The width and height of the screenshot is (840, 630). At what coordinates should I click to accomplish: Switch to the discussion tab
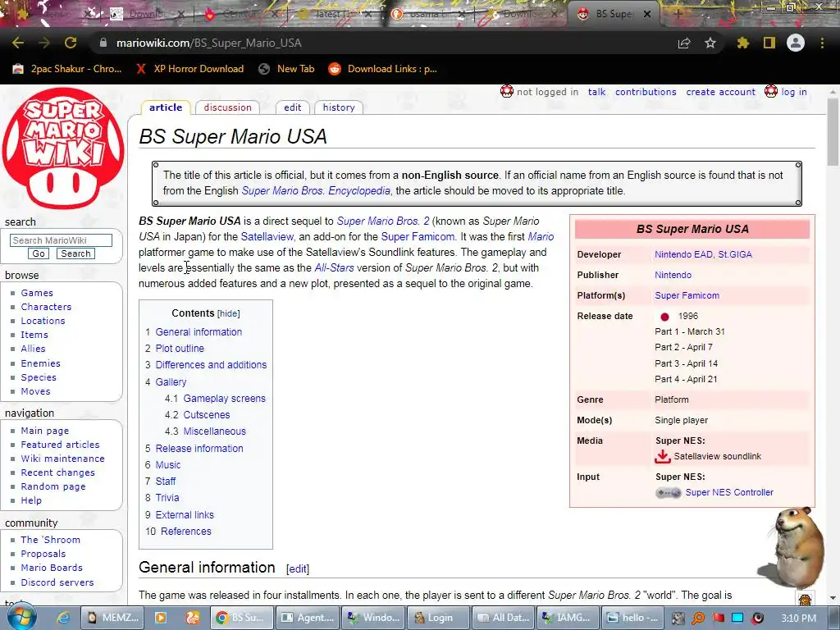(x=228, y=107)
